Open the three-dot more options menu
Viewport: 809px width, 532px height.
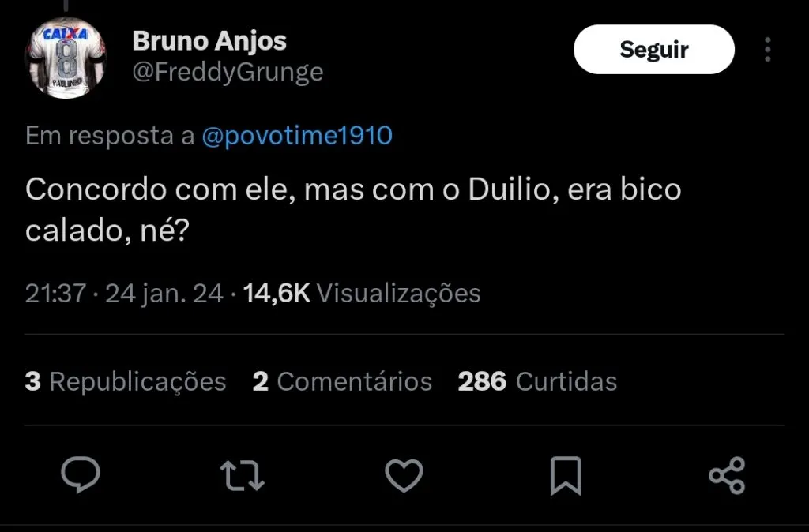(767, 50)
